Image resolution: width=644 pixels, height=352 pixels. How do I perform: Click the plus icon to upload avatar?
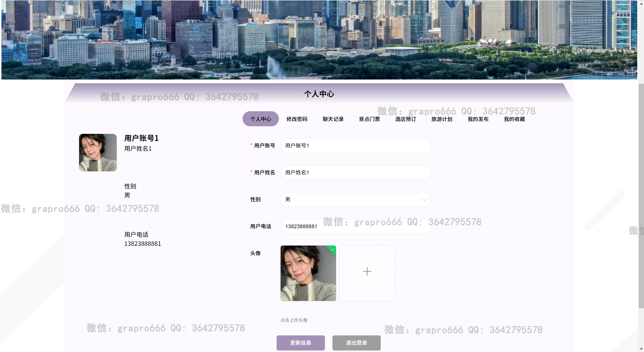click(367, 271)
